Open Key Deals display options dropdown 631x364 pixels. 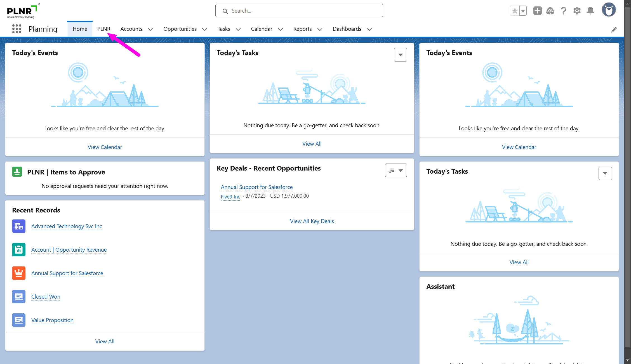pos(396,171)
